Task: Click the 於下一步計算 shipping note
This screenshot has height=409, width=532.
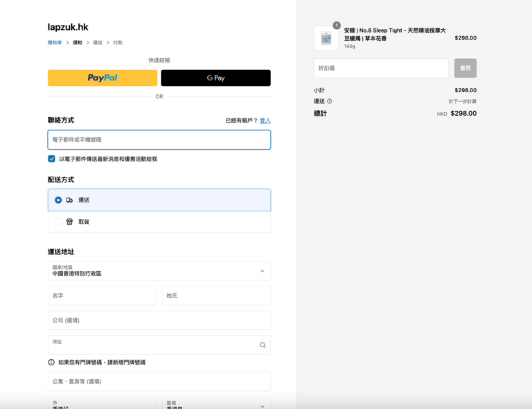Action: click(x=463, y=101)
